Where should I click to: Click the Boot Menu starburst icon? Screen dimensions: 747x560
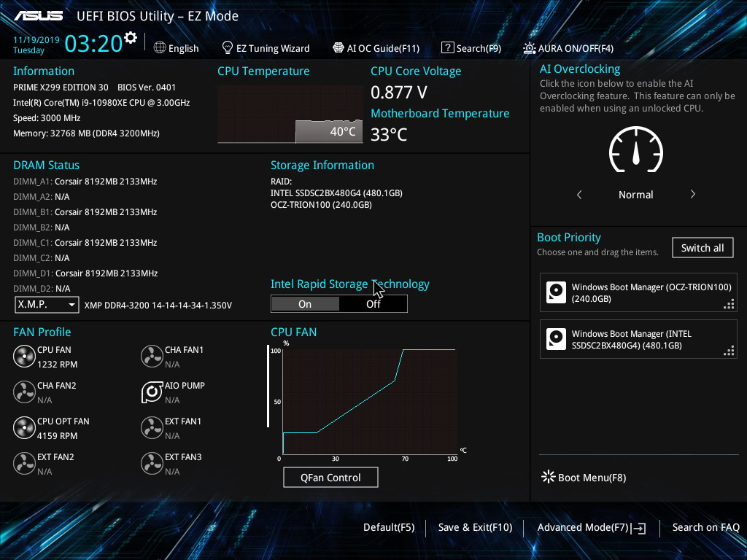549,477
